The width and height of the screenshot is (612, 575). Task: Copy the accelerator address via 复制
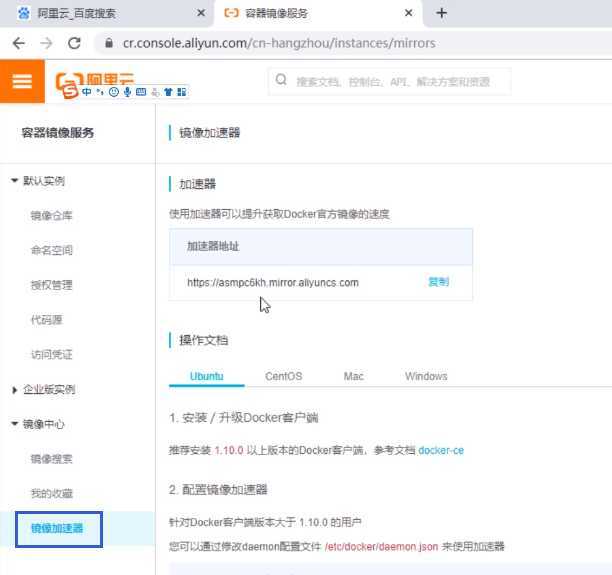tap(438, 282)
